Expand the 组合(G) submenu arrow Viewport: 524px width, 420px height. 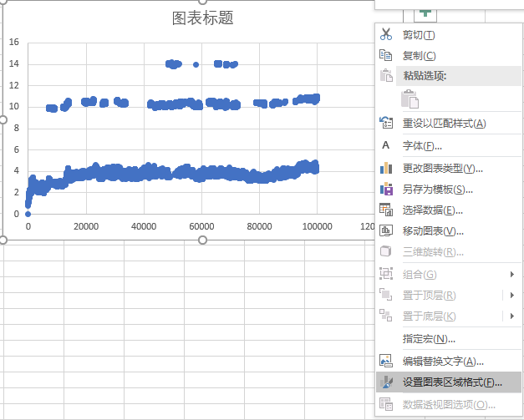(x=512, y=275)
